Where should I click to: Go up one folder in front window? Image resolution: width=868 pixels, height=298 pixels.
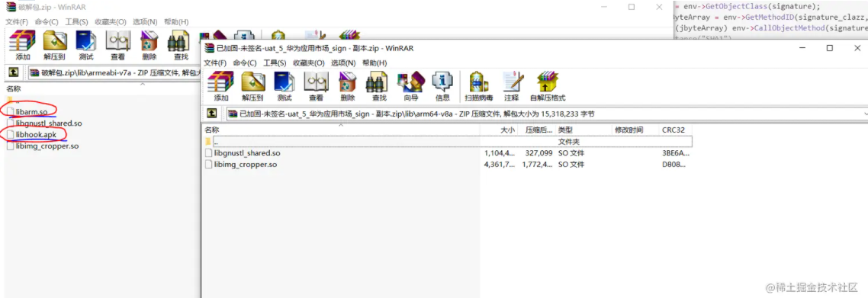pyautogui.click(x=212, y=114)
